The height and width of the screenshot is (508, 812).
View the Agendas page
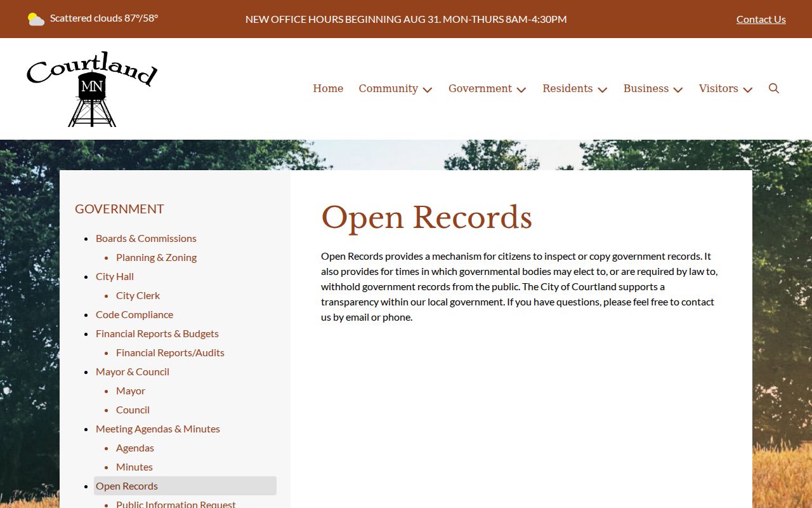coord(135,448)
